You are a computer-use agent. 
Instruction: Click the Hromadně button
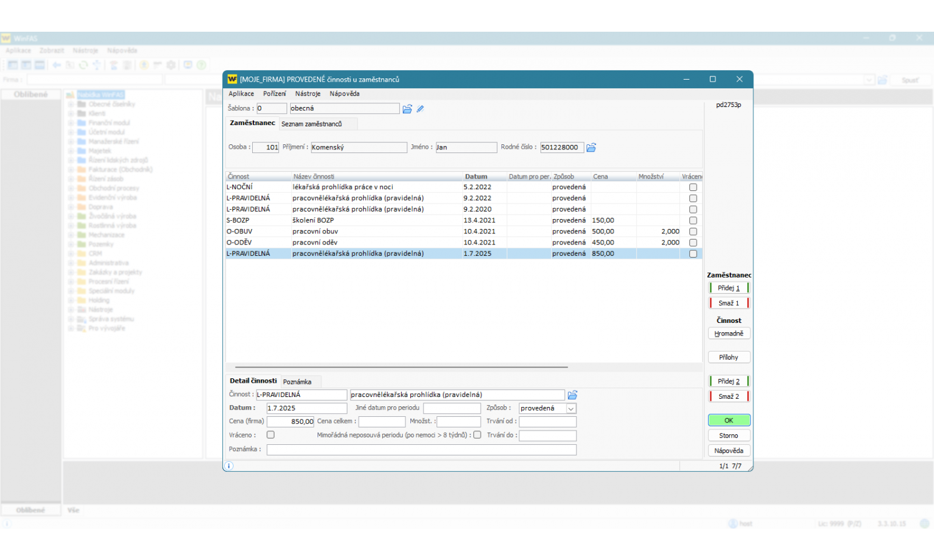pos(729,334)
